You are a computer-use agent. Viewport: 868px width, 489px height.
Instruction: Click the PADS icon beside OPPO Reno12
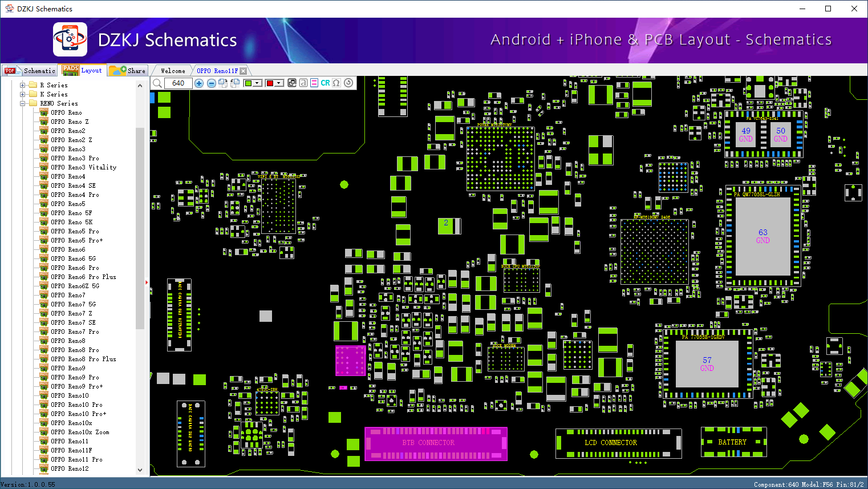click(44, 468)
